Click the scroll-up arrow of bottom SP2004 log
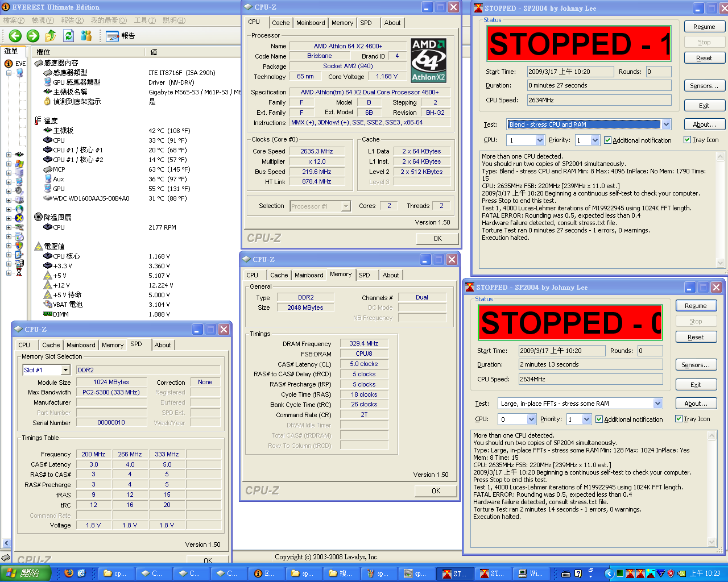 (x=712, y=436)
